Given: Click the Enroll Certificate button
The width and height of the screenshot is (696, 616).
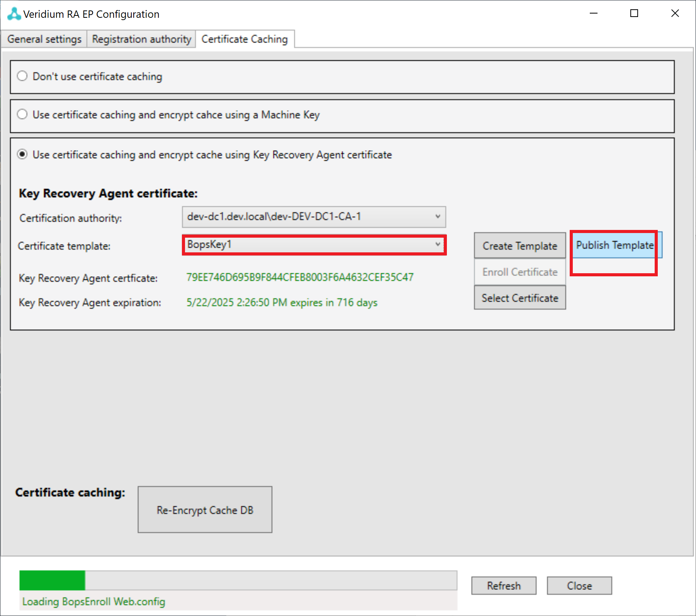Looking at the screenshot, I should point(520,272).
